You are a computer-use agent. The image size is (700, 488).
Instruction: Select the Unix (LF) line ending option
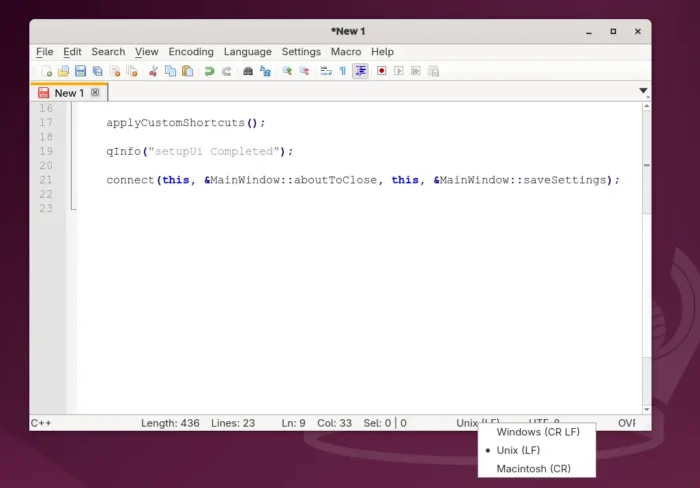[x=518, y=450]
